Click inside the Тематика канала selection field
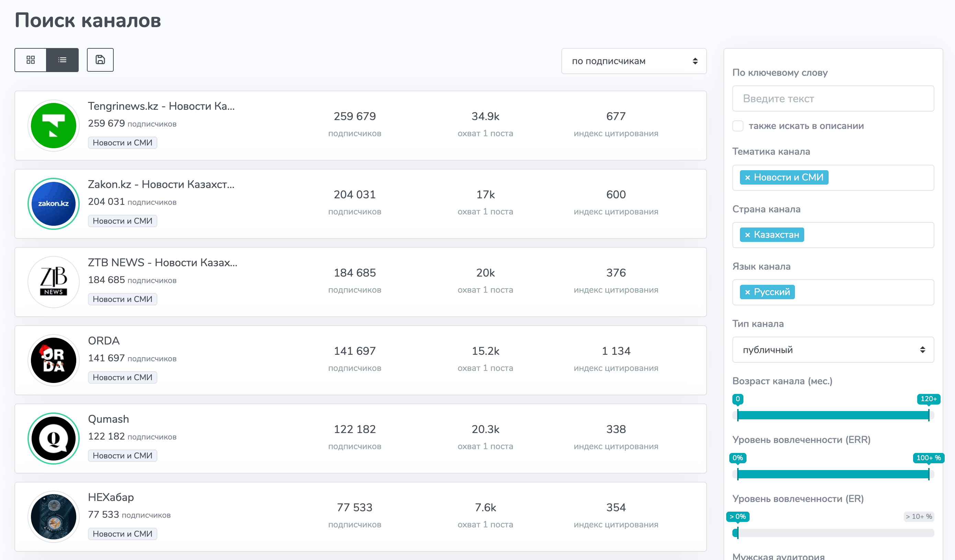This screenshot has width=955, height=560. 833,178
